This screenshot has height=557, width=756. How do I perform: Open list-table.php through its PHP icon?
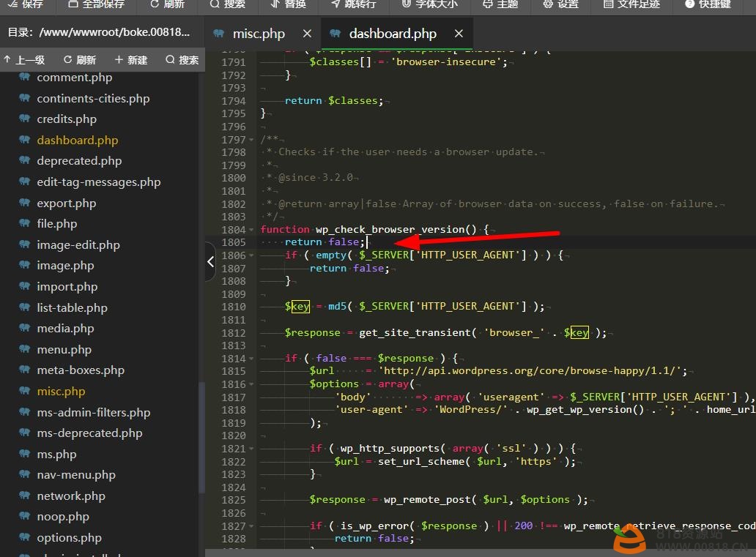25,308
